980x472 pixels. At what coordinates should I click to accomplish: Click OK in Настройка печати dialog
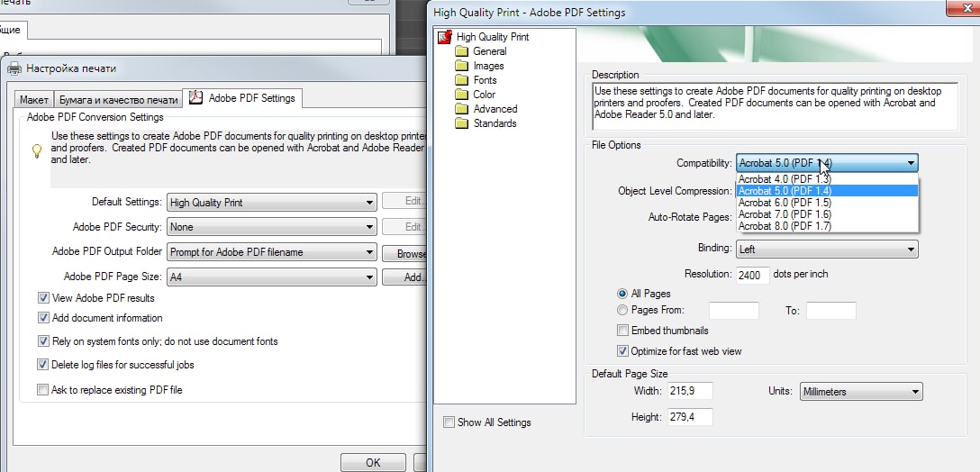tap(373, 463)
